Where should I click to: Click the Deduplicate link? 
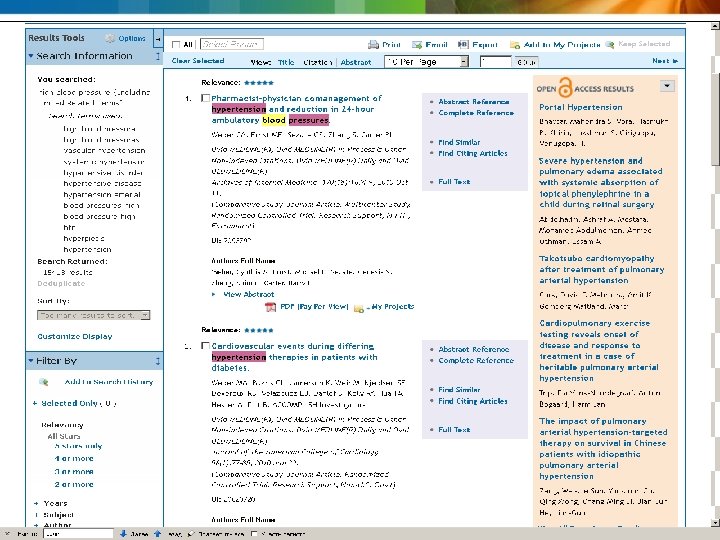click(61, 284)
